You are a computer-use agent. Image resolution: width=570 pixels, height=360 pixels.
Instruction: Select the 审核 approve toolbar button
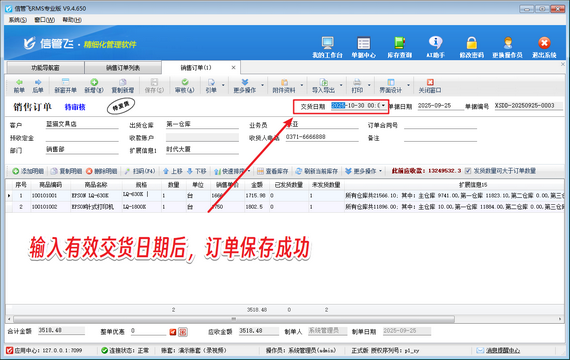(185, 86)
